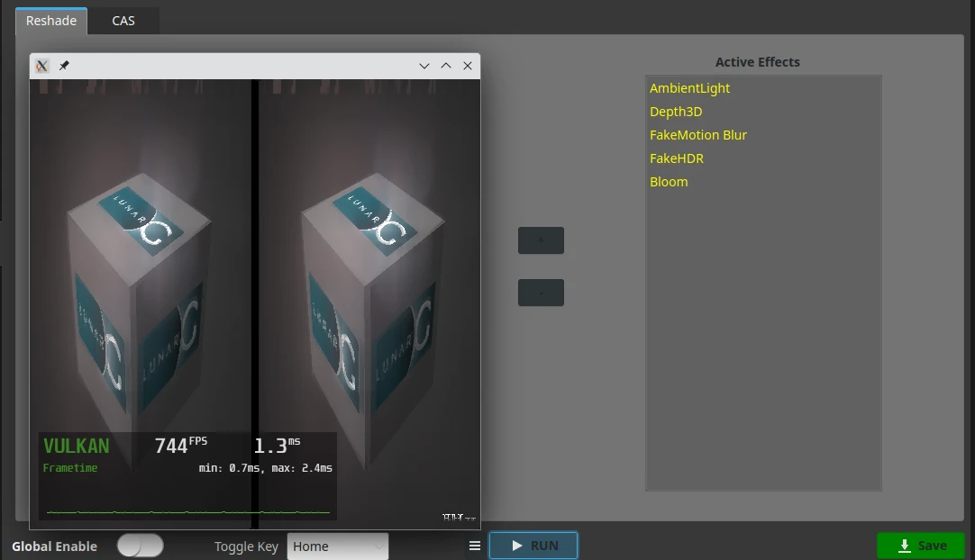Choose the FakeMotion Blur effect entry

tap(698, 135)
